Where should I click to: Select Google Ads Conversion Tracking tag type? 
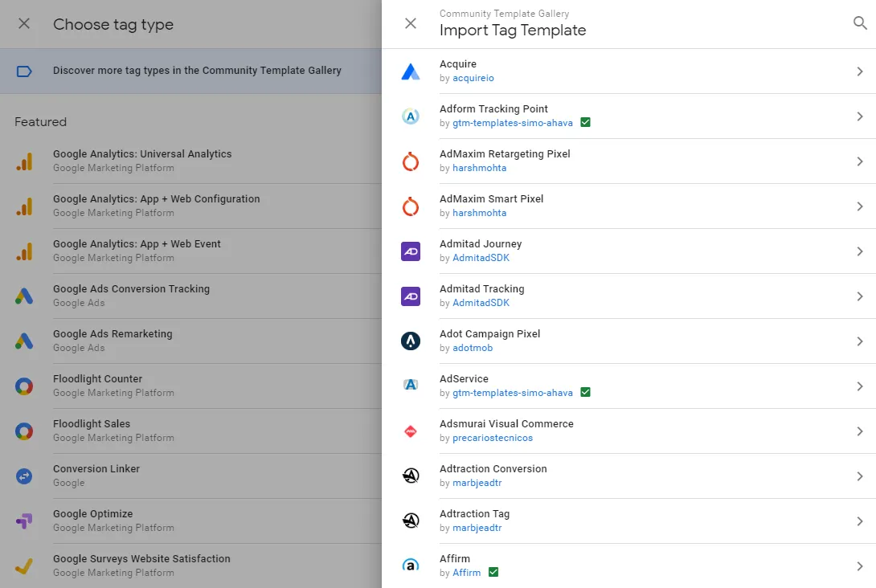(190, 296)
